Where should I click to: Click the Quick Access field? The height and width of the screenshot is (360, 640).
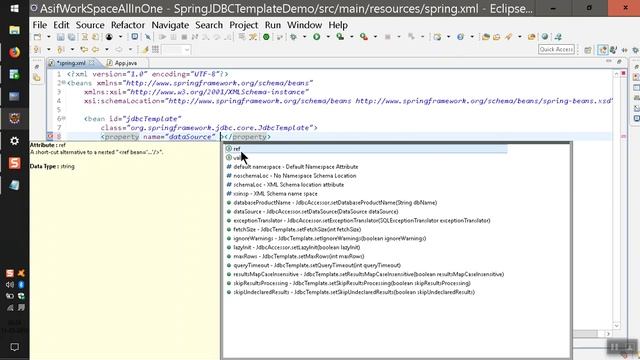pos(556,49)
